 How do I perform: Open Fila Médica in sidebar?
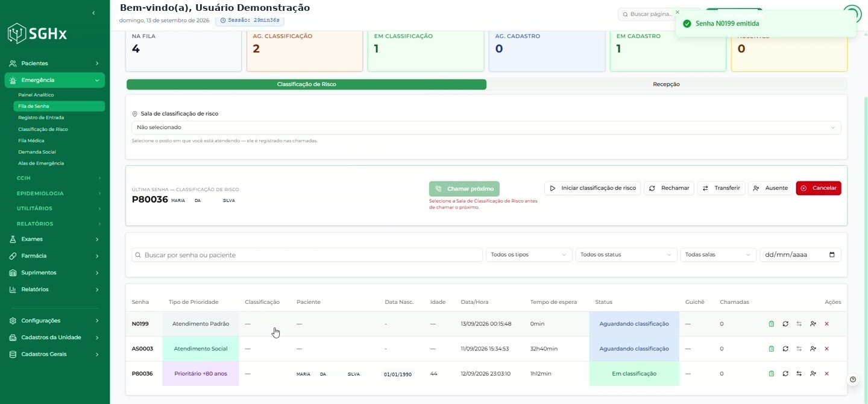(x=59, y=140)
